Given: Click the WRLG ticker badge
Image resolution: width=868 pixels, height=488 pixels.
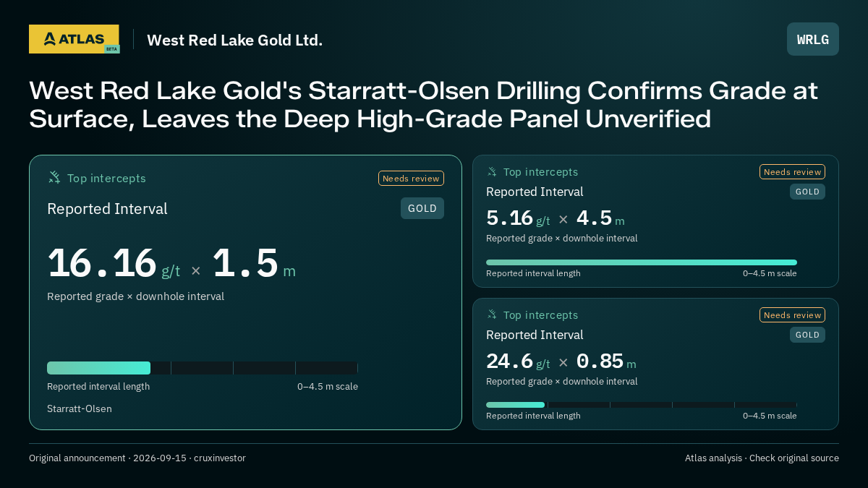Looking at the screenshot, I should tap(812, 39).
